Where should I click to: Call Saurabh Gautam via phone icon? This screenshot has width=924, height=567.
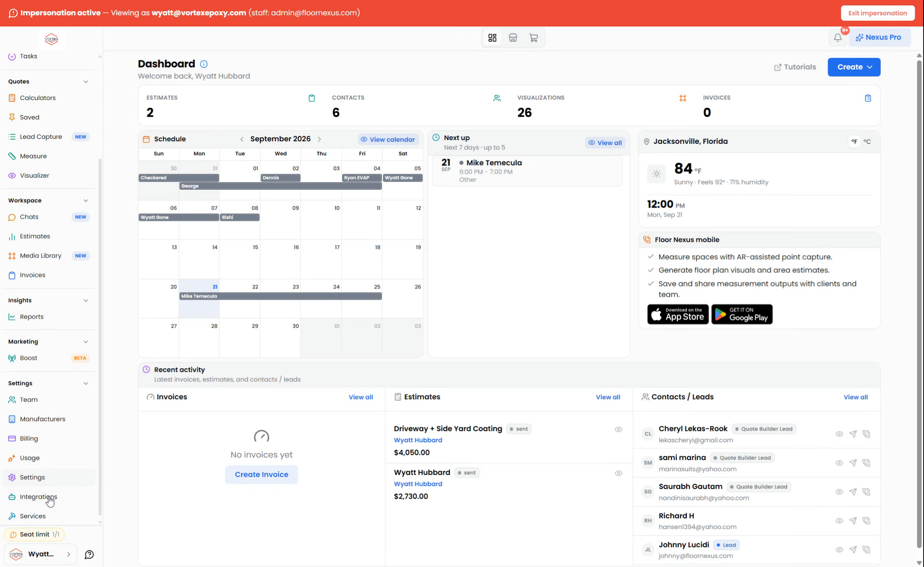(x=867, y=492)
